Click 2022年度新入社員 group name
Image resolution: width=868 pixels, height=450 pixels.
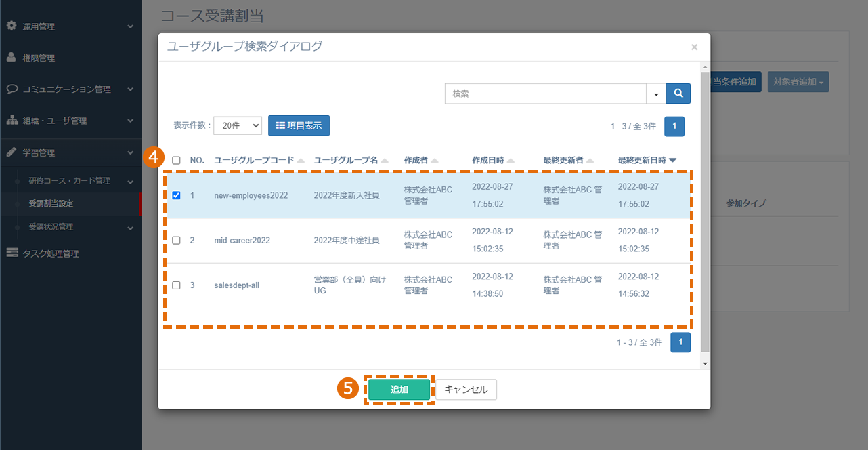pos(347,195)
